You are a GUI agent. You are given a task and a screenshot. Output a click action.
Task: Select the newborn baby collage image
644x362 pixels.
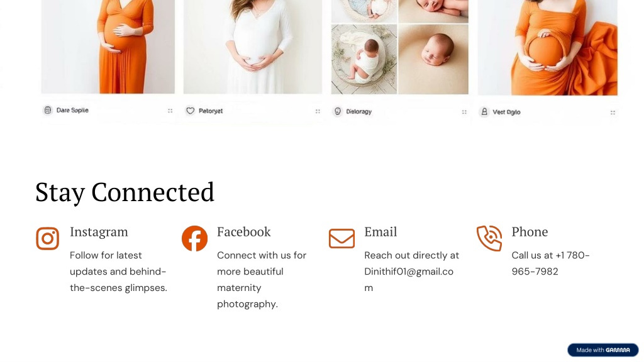pos(399,47)
